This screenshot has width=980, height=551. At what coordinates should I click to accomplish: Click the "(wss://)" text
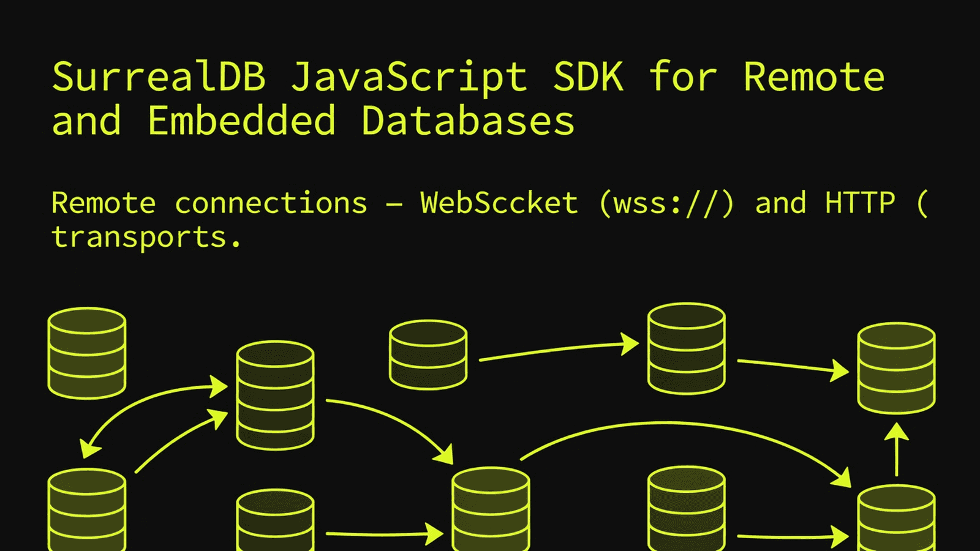666,203
